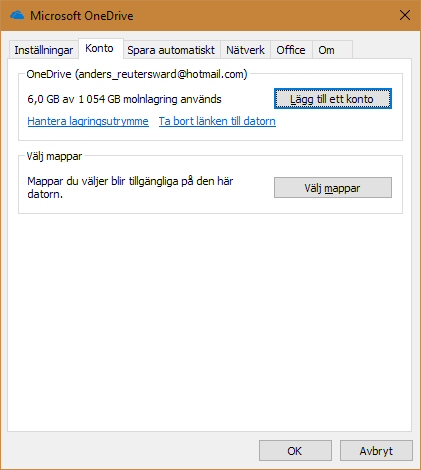Click the OneDrive account email group label
The width and height of the screenshot is (421, 470).
click(x=137, y=74)
